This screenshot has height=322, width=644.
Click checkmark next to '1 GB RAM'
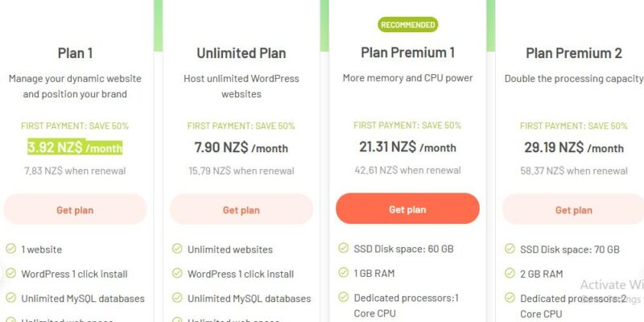pos(344,272)
